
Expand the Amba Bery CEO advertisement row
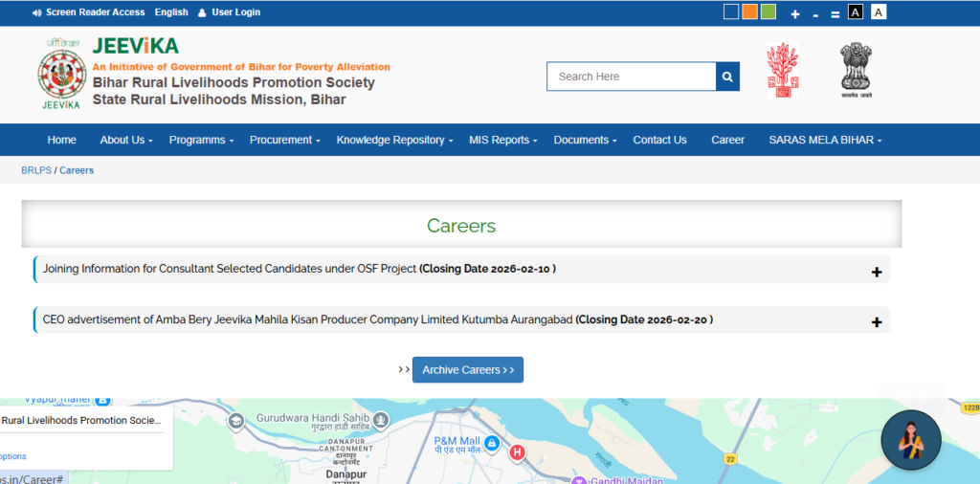click(462, 319)
